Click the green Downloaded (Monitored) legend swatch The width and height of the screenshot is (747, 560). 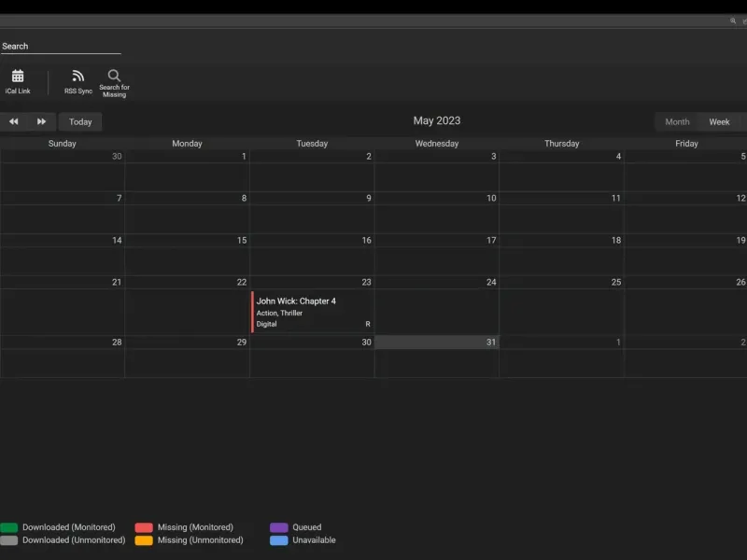pyautogui.click(x=9, y=527)
